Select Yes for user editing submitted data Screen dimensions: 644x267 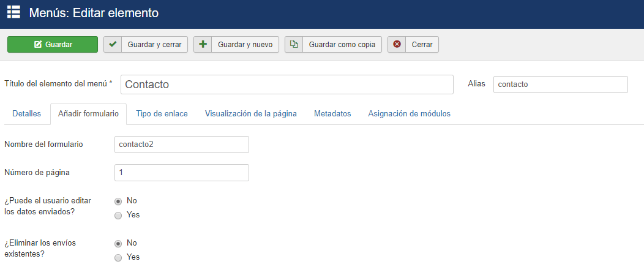click(118, 215)
